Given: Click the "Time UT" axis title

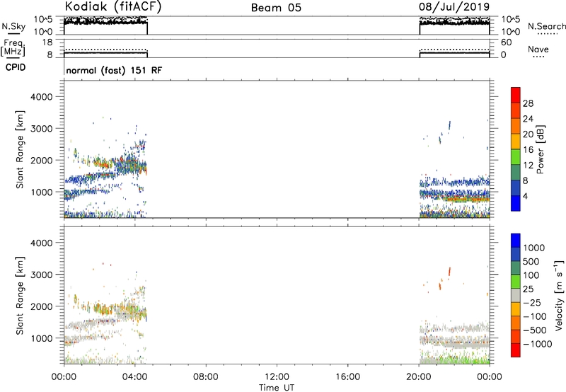Looking at the screenshot, I should pos(277,388).
